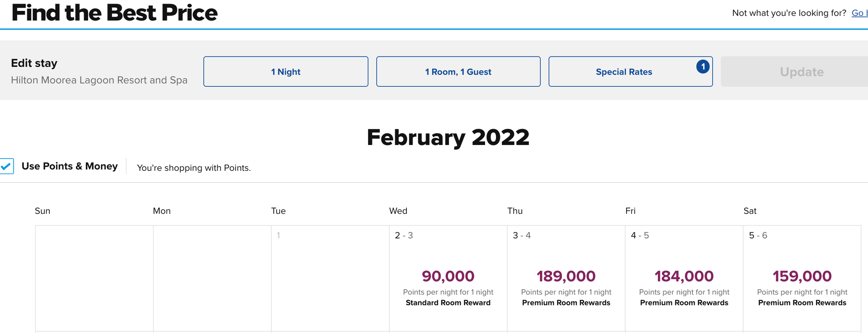The height and width of the screenshot is (333, 868).
Task: Choose the 189,000 points Premium Room for February 3
Action: click(x=566, y=276)
